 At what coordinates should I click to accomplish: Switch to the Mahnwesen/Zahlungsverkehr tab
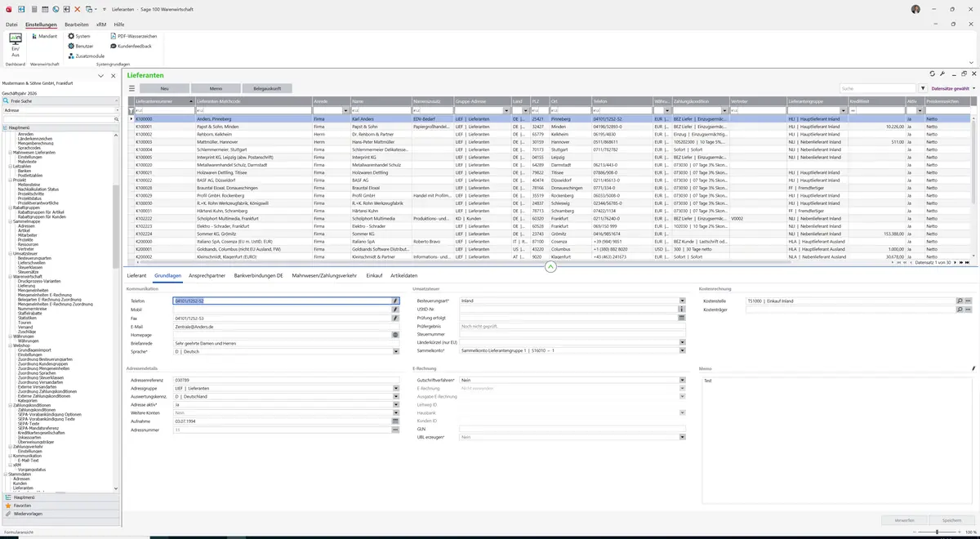click(x=324, y=276)
